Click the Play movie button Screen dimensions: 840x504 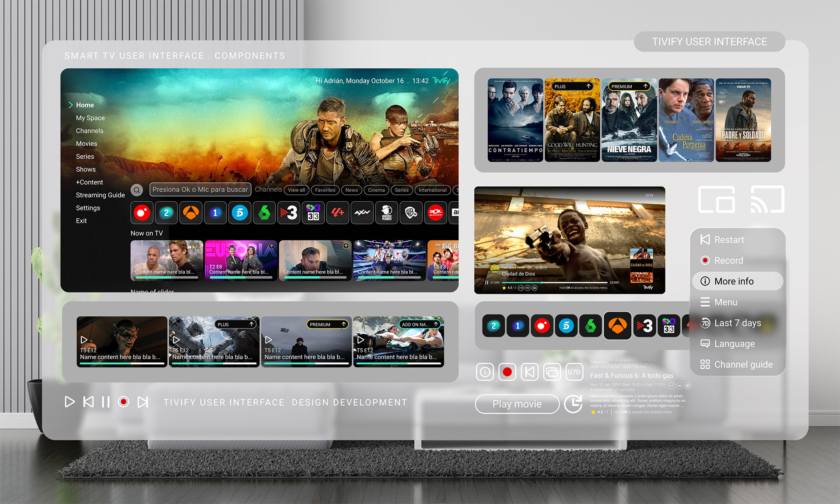[517, 404]
